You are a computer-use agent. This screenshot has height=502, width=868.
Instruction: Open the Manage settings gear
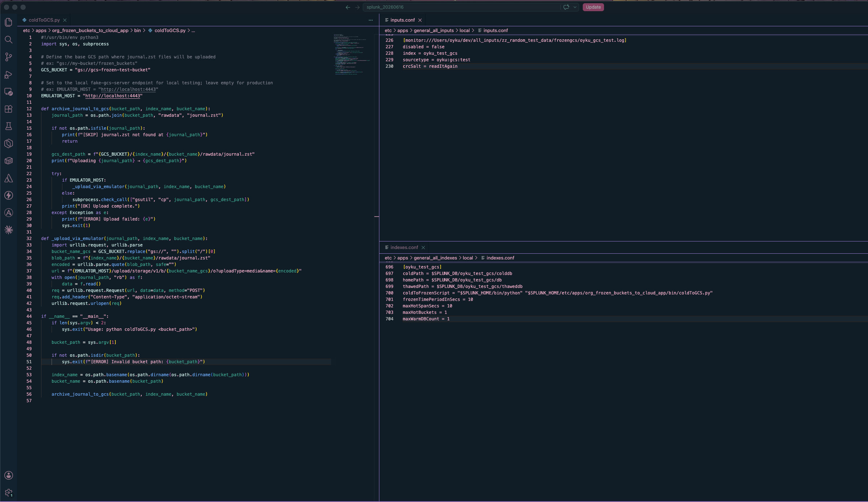click(x=9, y=493)
